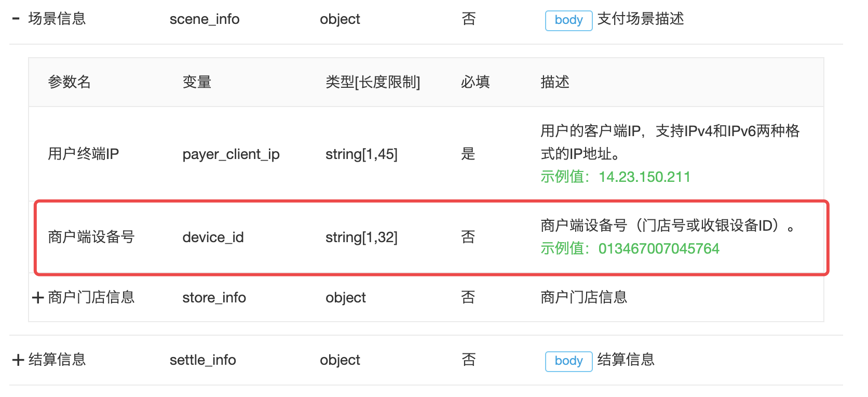Click the scene_info variable text

(205, 19)
